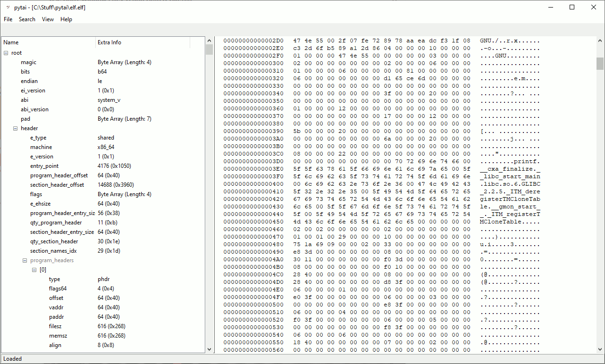Open the Search menu
Screen dimensions: 605x364
[27, 19]
